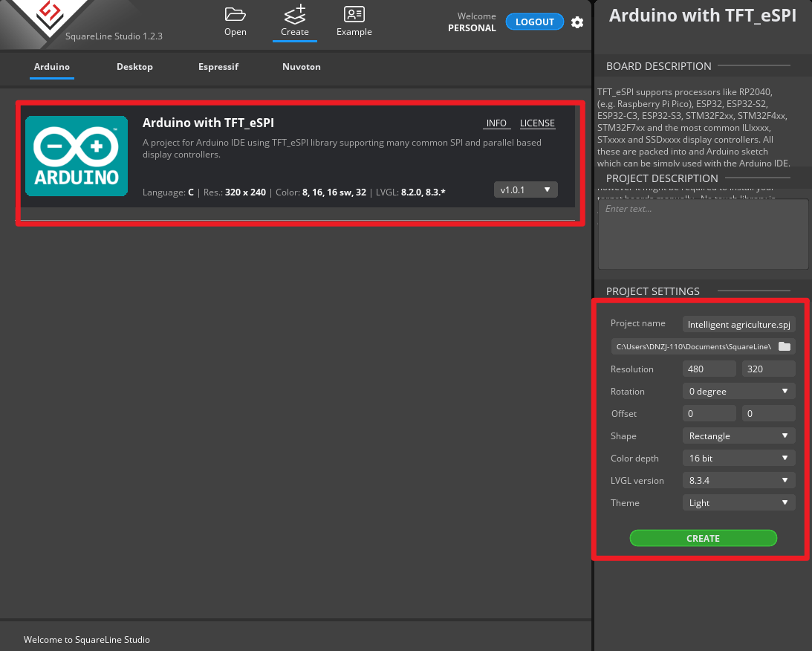Click the Language: C specification text
This screenshot has width=812, height=651.
pos(169,192)
